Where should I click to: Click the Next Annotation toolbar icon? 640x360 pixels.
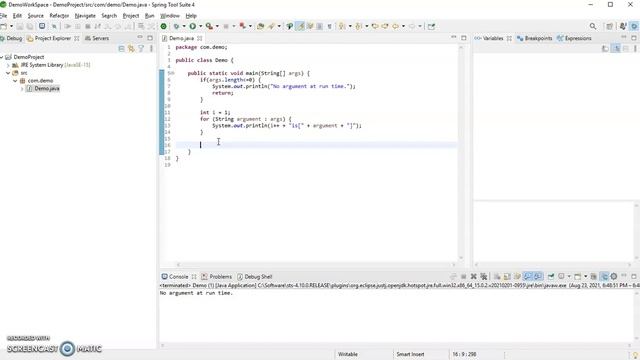point(342,27)
